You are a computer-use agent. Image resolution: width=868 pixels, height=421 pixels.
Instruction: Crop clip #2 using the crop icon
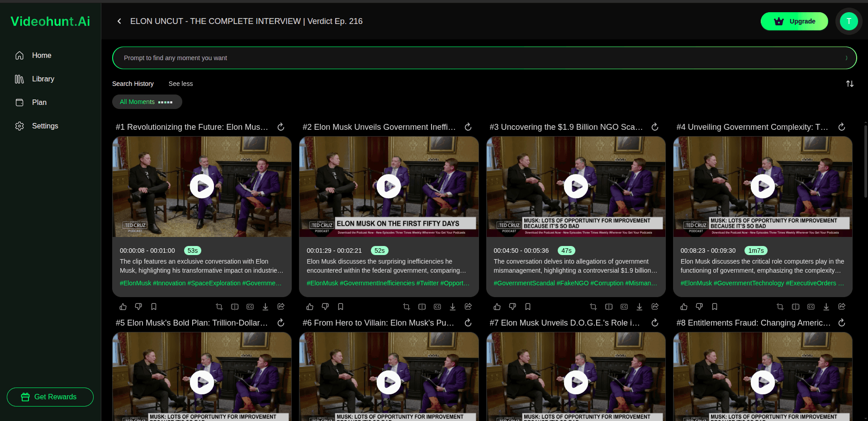406,307
